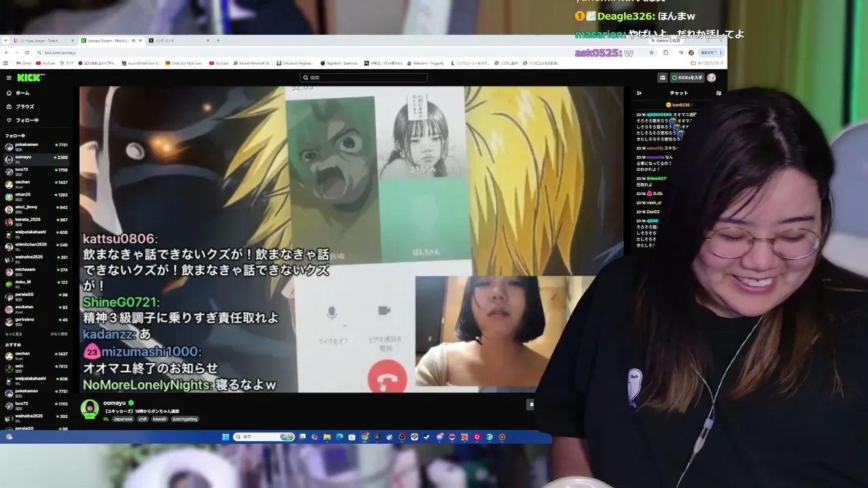The width and height of the screenshot is (868, 488).
Task: Click the chill stream tag
Action: click(142, 419)
